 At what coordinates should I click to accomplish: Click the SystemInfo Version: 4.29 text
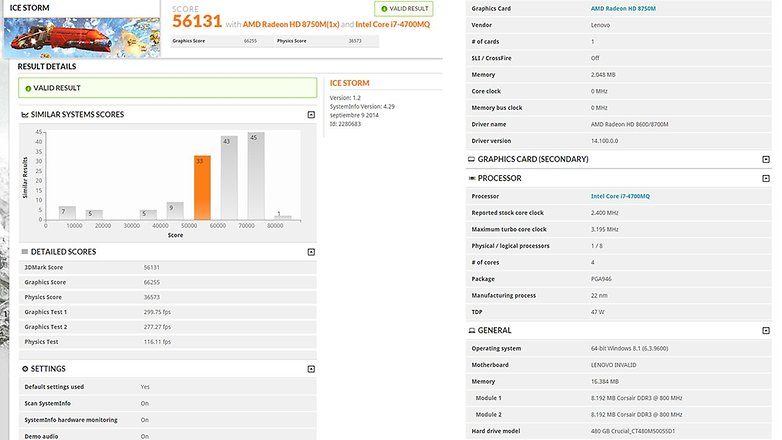click(362, 107)
